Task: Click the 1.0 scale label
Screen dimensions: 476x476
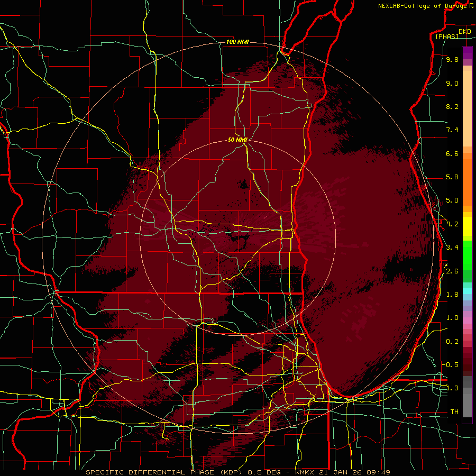Action: coord(452,318)
